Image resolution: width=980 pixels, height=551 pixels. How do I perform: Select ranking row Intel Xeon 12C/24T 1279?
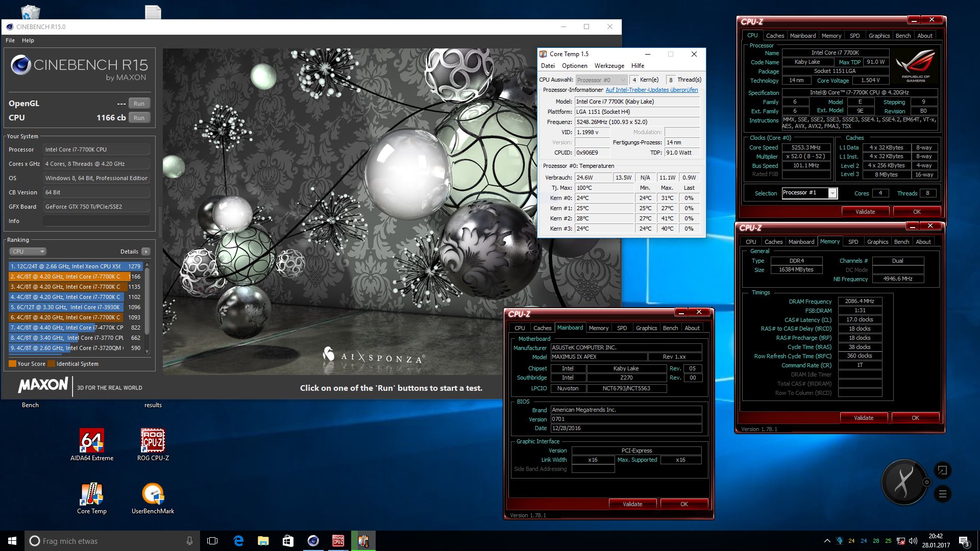[x=75, y=266]
